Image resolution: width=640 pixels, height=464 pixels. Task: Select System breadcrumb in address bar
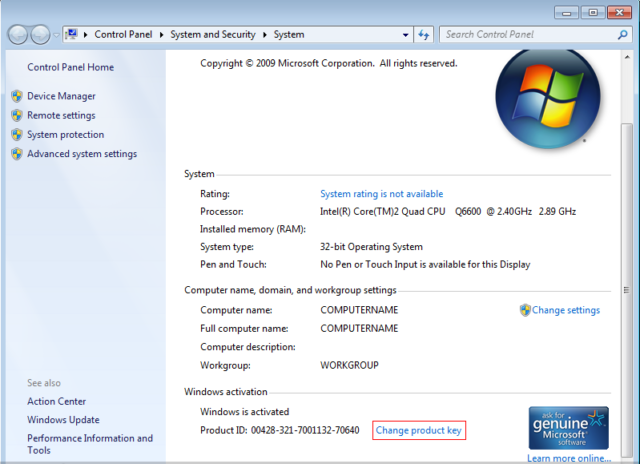[289, 34]
